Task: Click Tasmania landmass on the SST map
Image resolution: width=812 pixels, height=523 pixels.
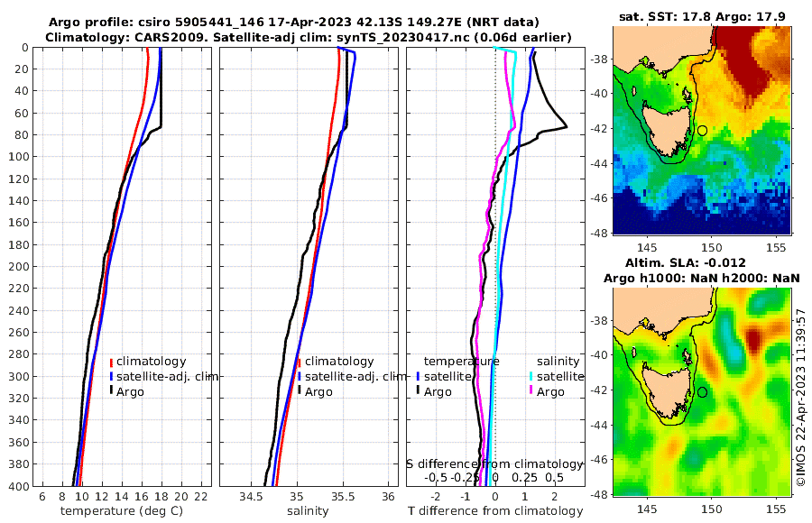Action: tap(664, 128)
